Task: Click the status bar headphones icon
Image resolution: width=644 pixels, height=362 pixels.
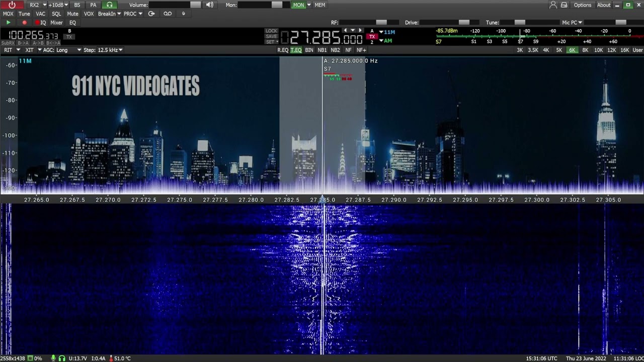Action: pos(62,358)
